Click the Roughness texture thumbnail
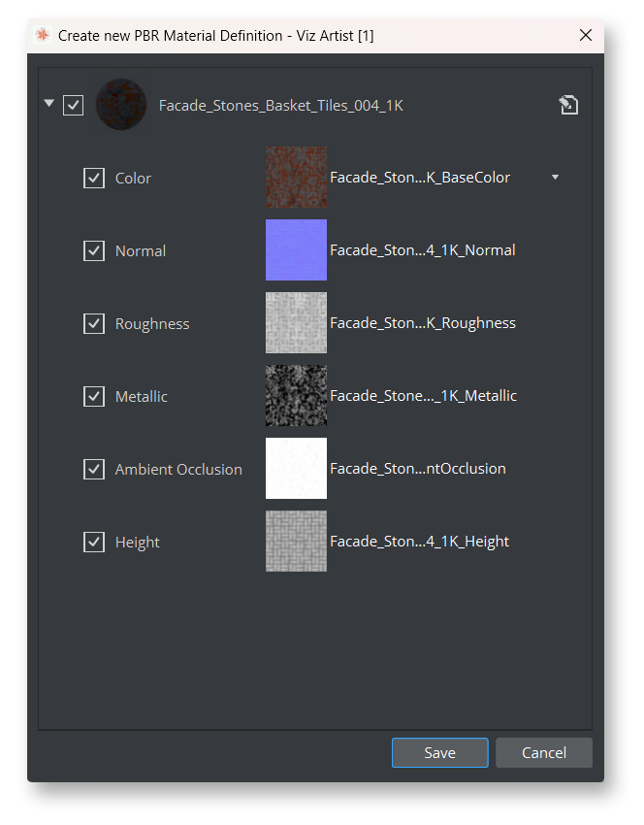This screenshot has height=825, width=644. [x=296, y=323]
